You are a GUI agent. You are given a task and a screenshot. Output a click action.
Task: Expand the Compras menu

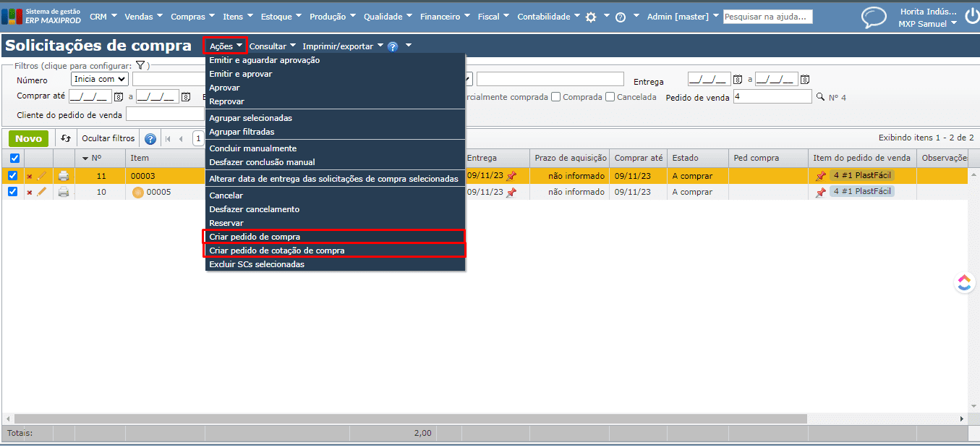coord(193,17)
